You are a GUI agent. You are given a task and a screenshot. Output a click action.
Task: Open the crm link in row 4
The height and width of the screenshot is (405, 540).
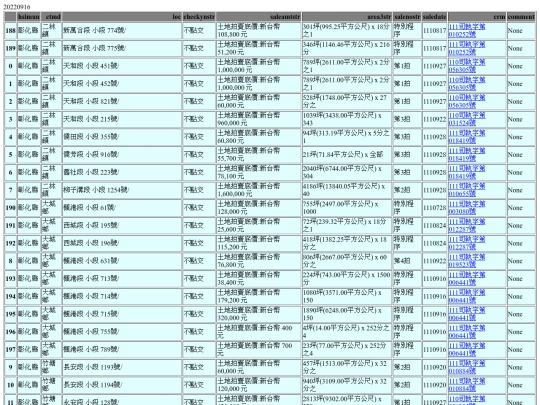[x=467, y=137]
